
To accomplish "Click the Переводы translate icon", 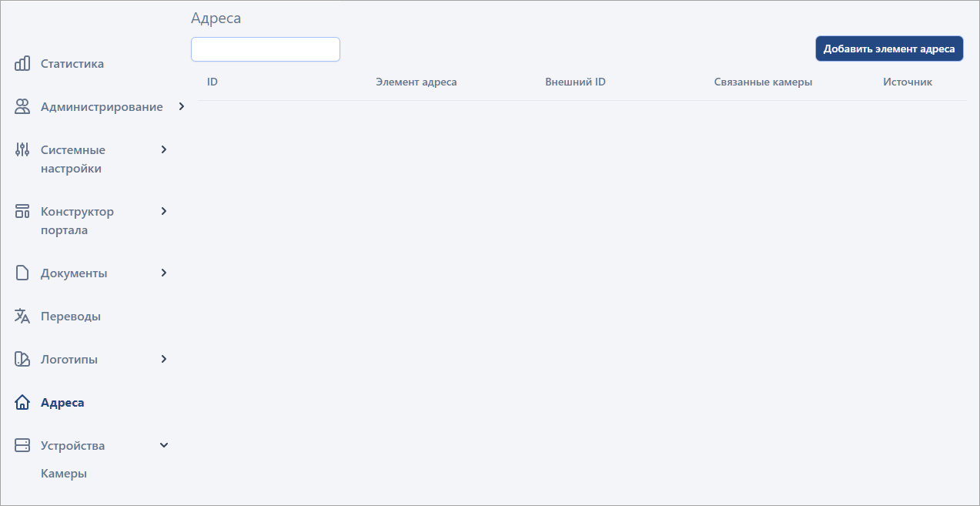I will [22, 317].
